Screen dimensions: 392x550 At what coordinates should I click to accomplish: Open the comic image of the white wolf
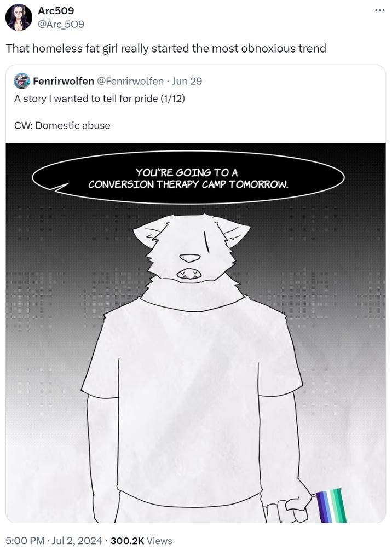(195, 333)
